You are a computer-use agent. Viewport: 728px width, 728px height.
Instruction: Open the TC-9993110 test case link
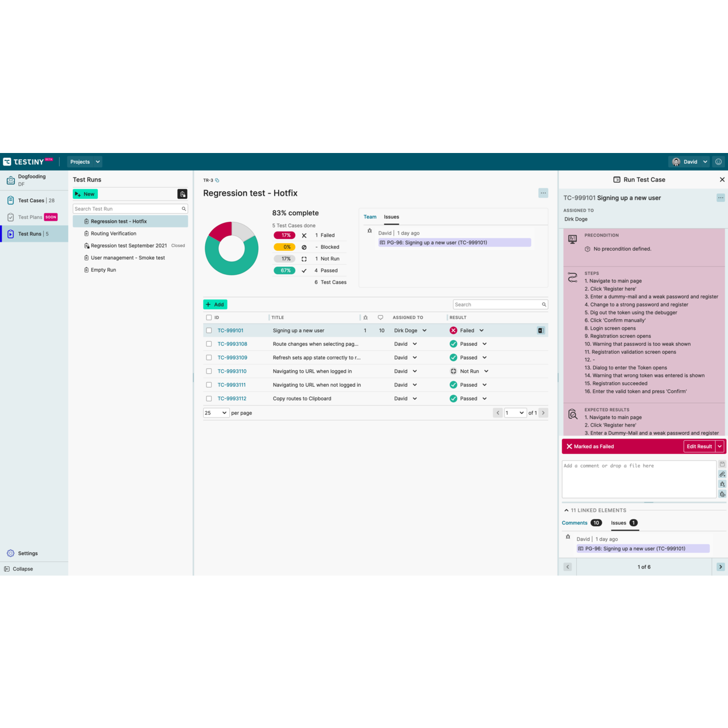tap(232, 371)
